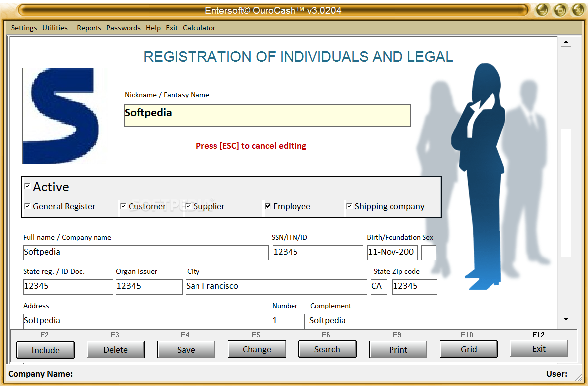This screenshot has width=588, height=386.
Task: Select the SSN/ITN/ID input field
Action: click(317, 253)
